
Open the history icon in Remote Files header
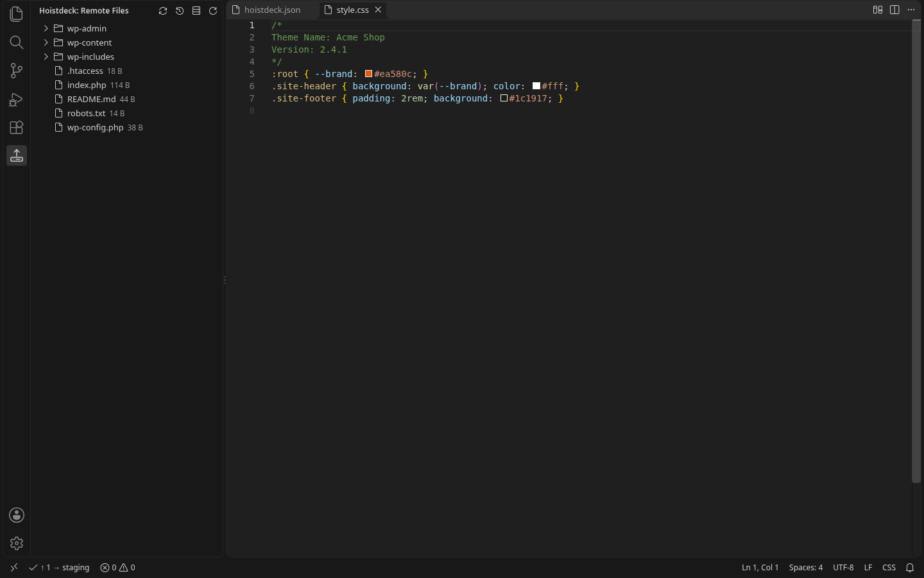pos(180,11)
